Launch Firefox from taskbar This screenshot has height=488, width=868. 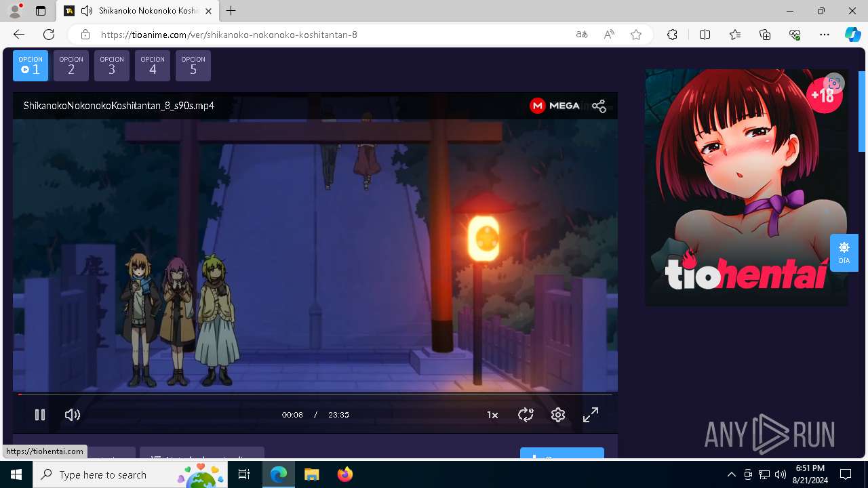click(344, 474)
